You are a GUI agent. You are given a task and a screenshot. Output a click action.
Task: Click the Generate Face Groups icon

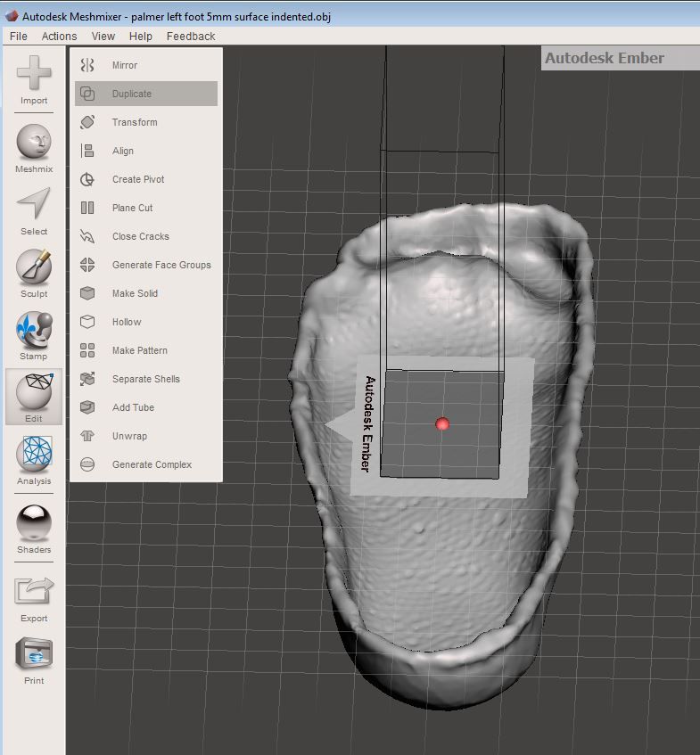[x=87, y=265]
